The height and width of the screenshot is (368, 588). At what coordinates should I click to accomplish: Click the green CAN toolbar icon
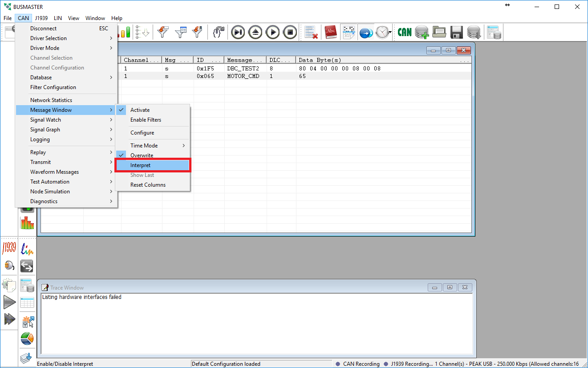(x=405, y=32)
